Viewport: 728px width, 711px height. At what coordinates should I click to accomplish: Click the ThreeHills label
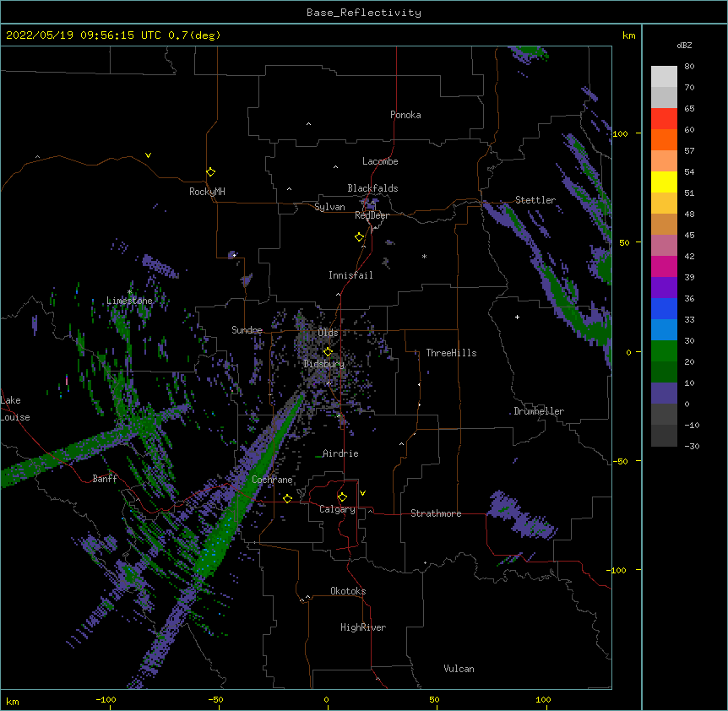tap(451, 353)
